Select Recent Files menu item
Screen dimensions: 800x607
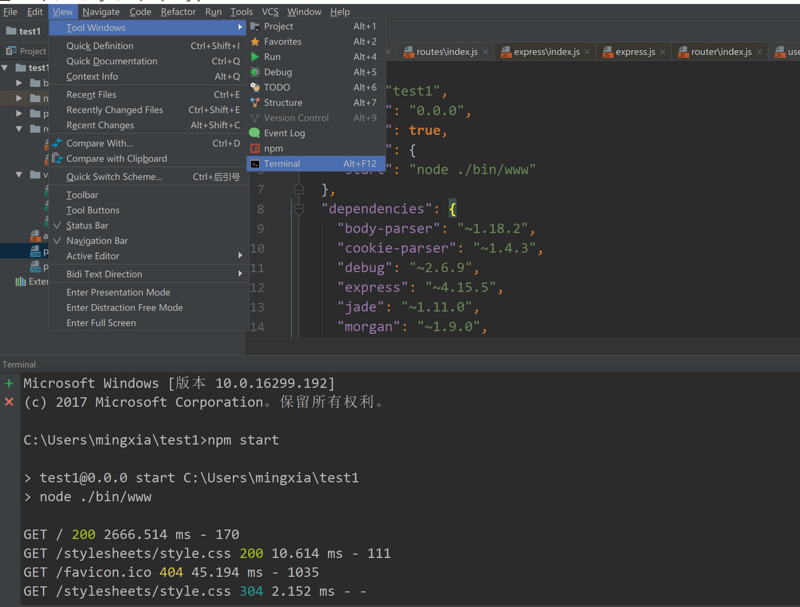click(148, 94)
